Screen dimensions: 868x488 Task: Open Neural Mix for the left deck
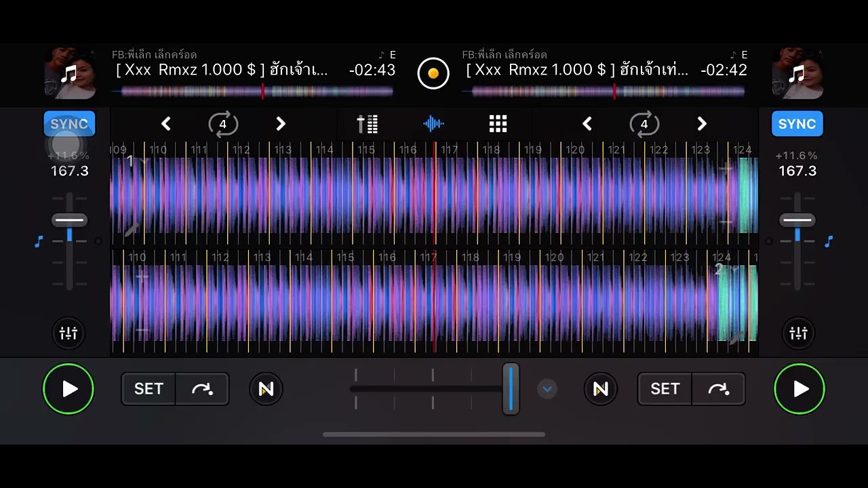(266, 389)
